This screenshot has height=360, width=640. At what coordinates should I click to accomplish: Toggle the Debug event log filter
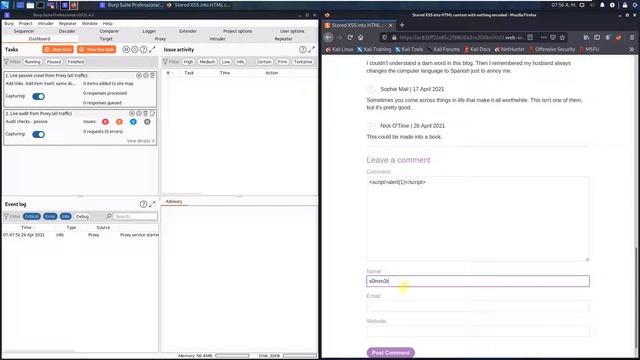(x=82, y=216)
